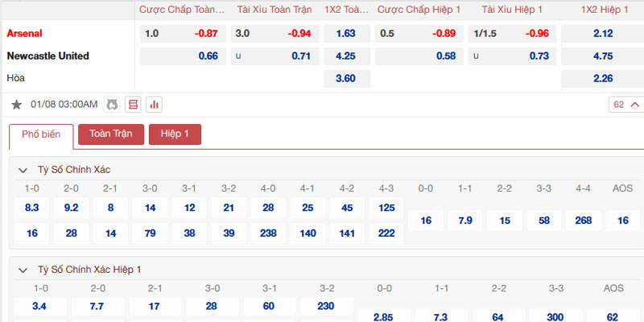Choose draw 1X2 odds 3.60
This screenshot has height=322, width=644.
(347, 78)
